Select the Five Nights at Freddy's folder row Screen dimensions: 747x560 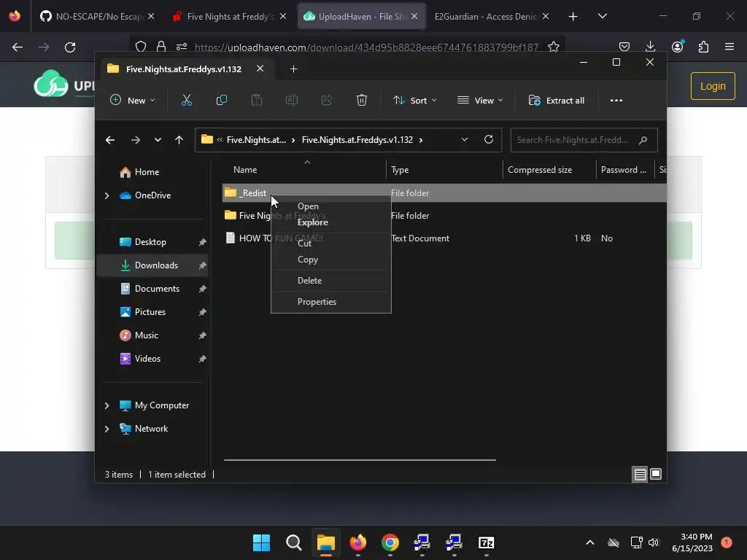(444, 216)
